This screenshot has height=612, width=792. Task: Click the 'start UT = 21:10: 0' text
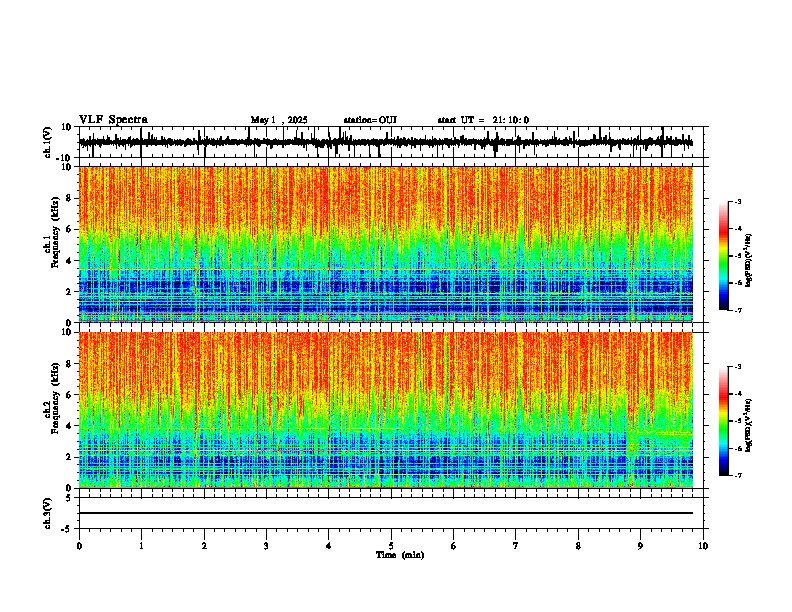coord(483,120)
